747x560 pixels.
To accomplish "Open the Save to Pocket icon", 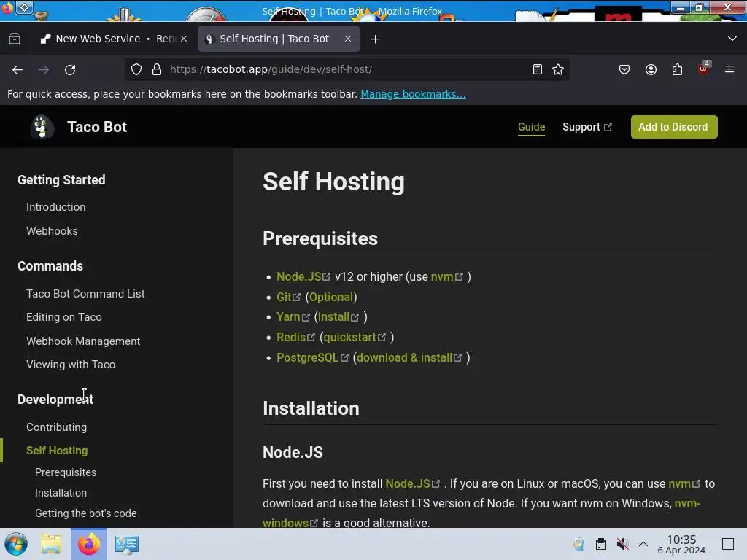I will 624,69.
